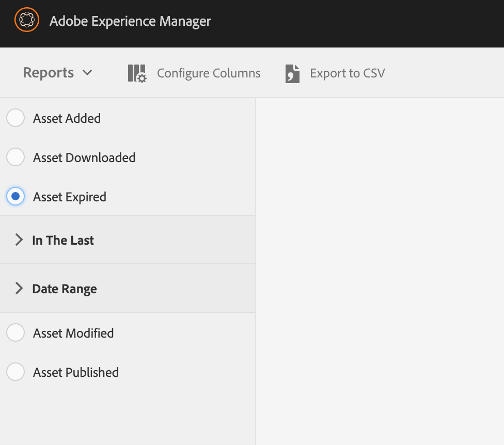Click the Export to CSV label
Screen dimensions: 504x445
coord(347,73)
